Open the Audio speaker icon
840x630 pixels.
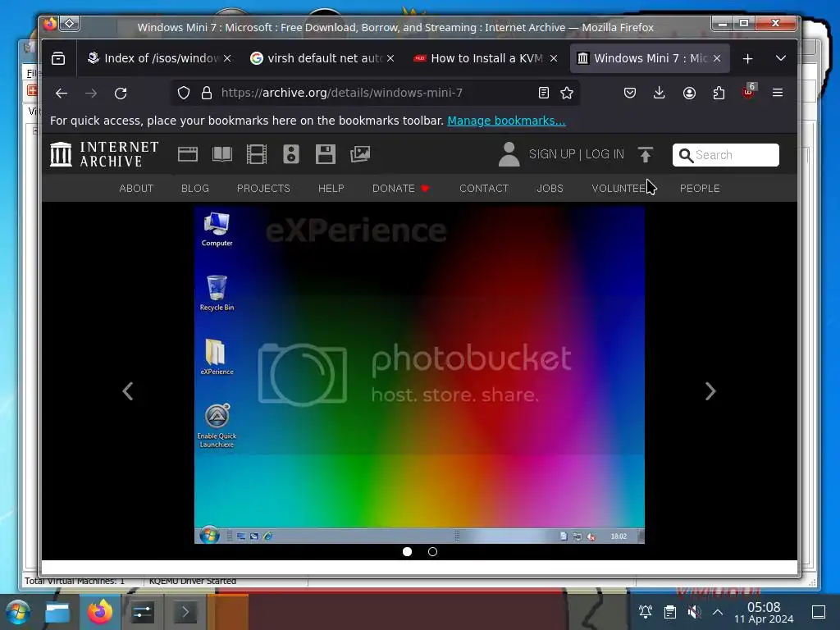click(x=291, y=154)
